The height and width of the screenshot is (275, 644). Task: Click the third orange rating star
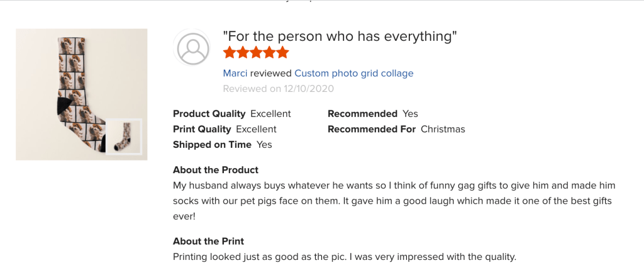click(x=256, y=53)
